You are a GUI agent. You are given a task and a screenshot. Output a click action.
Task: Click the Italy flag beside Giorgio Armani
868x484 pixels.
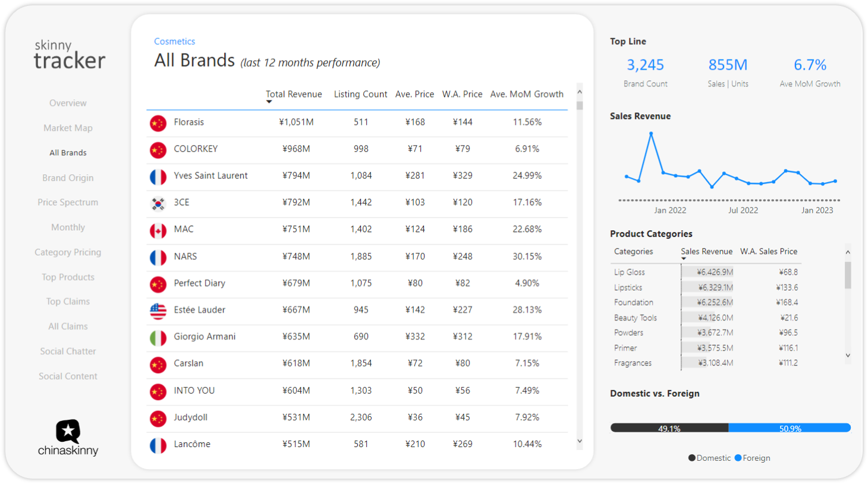pyautogui.click(x=158, y=338)
